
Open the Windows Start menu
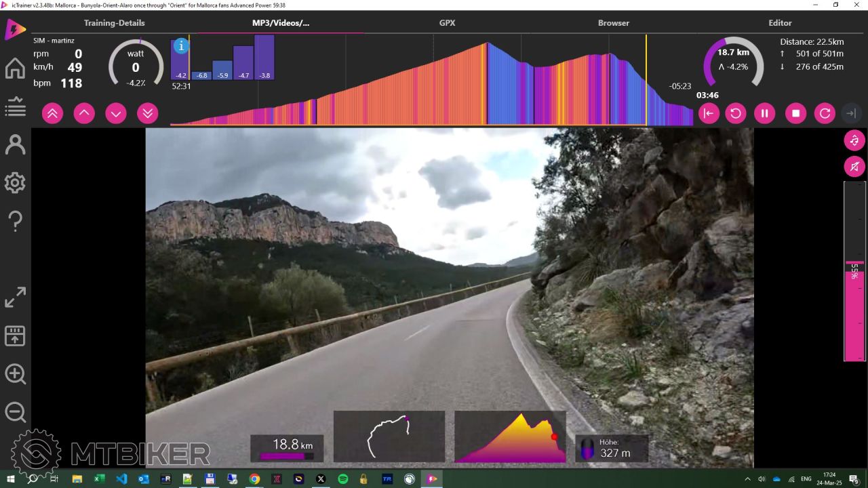[x=11, y=479]
